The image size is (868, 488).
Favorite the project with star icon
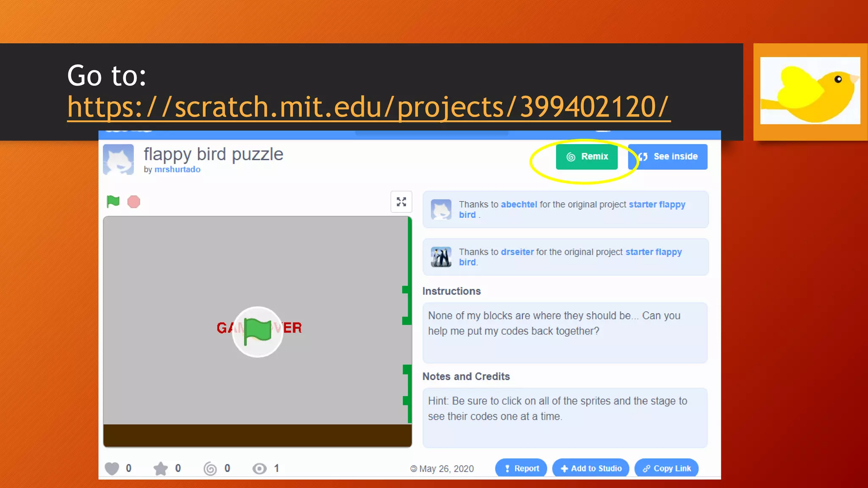(x=161, y=469)
